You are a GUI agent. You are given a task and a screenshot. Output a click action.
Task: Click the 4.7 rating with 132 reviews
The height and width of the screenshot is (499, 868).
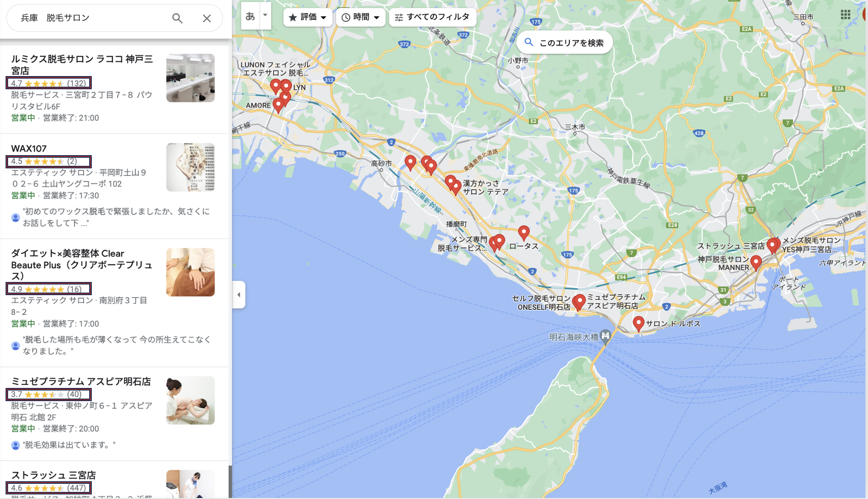49,83
